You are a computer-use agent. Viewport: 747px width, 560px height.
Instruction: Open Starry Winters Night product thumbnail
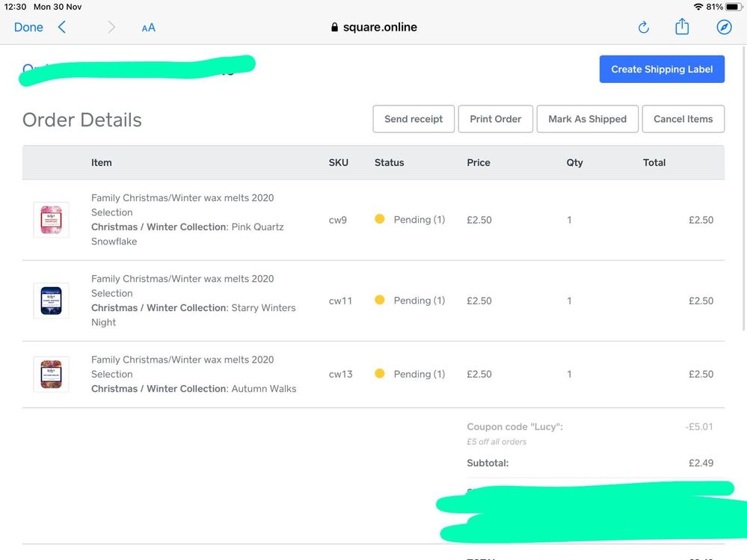click(51, 301)
